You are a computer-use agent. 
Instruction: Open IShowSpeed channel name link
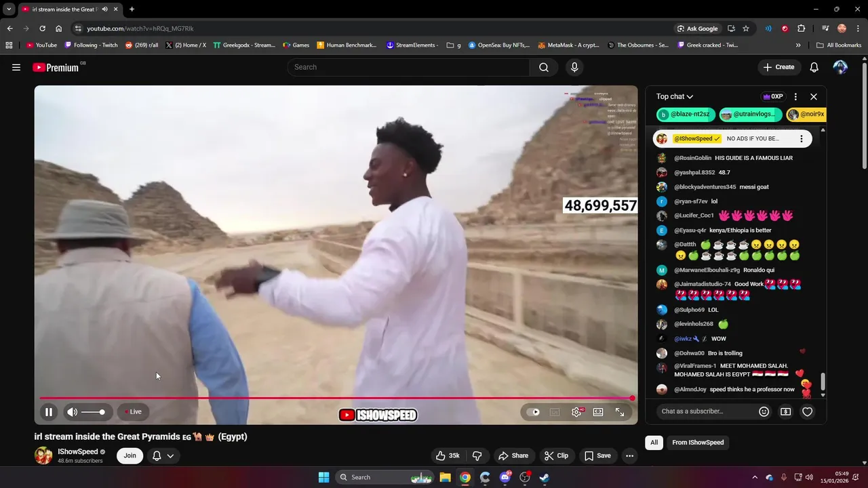78,451
